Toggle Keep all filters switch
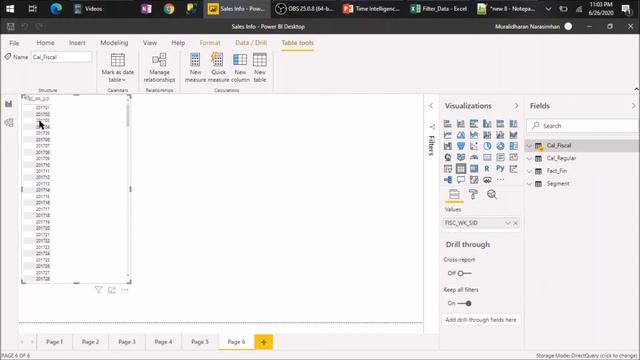Viewport: 640px width, 360px height. [x=464, y=303]
